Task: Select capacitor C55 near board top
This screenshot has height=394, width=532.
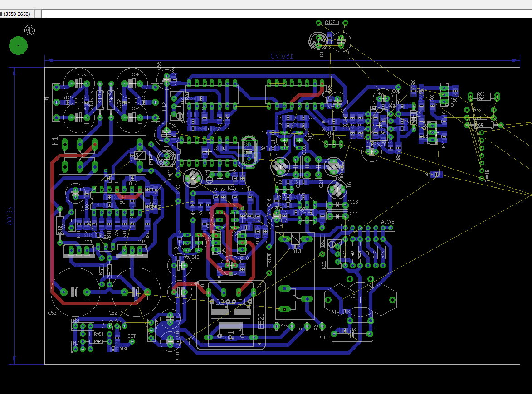Action: 166,80
